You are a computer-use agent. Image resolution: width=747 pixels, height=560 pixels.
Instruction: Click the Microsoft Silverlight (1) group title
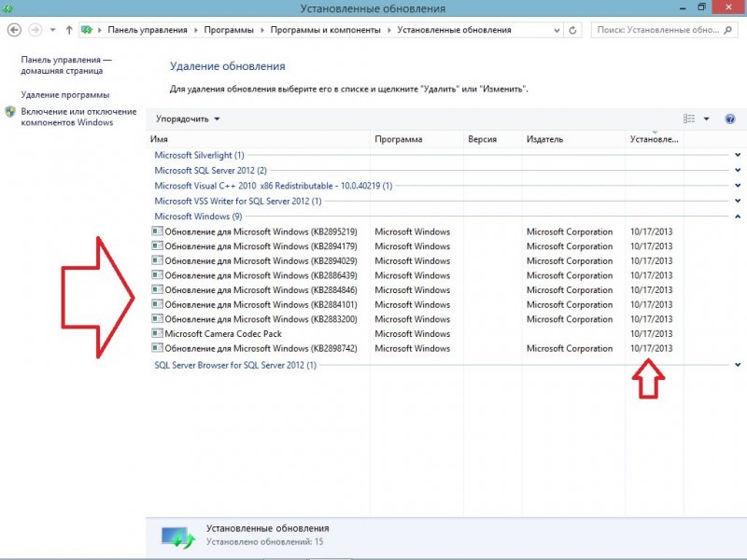pos(199,155)
